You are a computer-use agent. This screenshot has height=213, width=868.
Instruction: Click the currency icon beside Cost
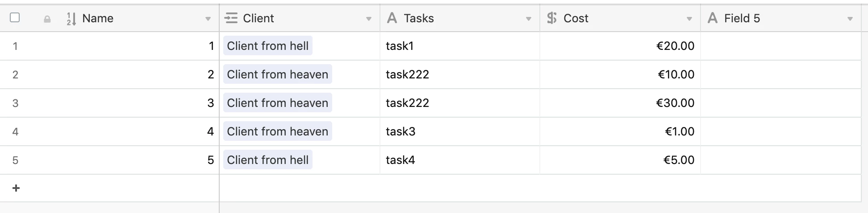tap(552, 18)
